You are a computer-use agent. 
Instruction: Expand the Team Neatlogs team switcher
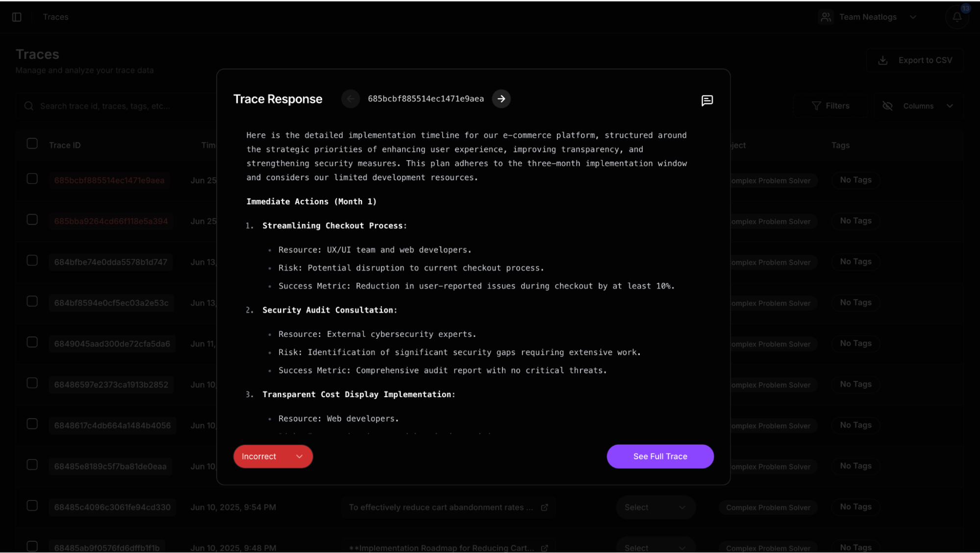click(x=868, y=17)
